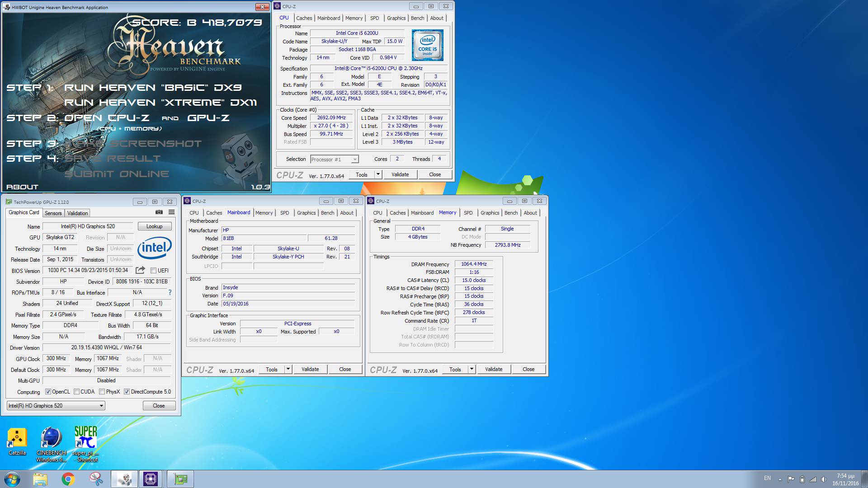The image size is (868, 488).
Task: Click GPU-Z link in Heaven step 2
Action: click(208, 118)
